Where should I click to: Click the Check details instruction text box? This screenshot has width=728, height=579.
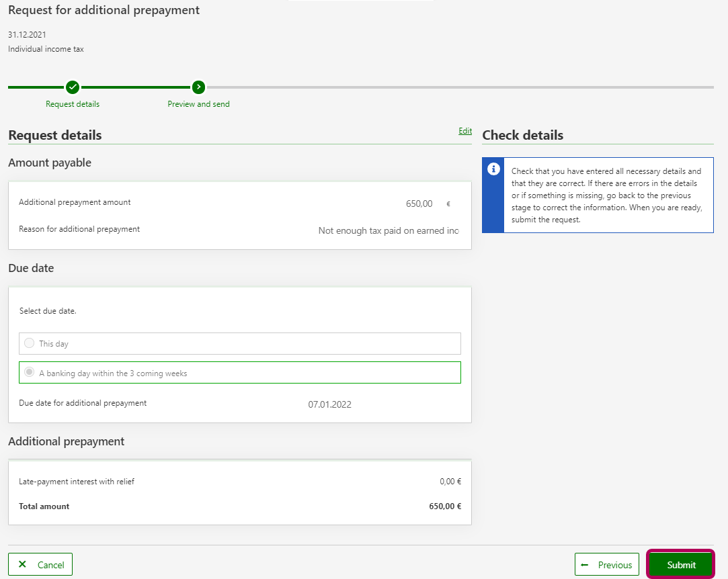coord(607,195)
